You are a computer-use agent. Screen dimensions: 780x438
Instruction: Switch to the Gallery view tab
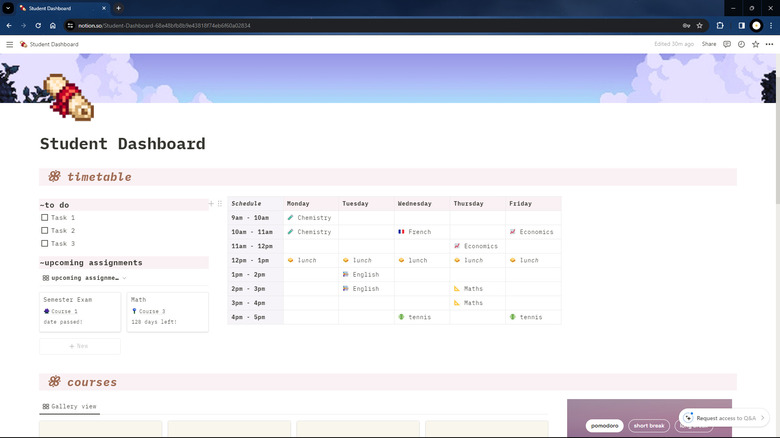[70, 407]
